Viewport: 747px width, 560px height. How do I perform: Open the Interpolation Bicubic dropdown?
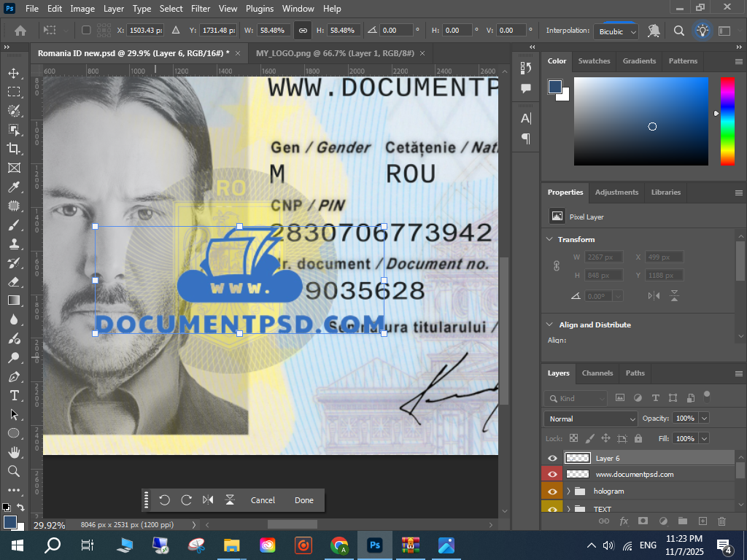tap(617, 31)
